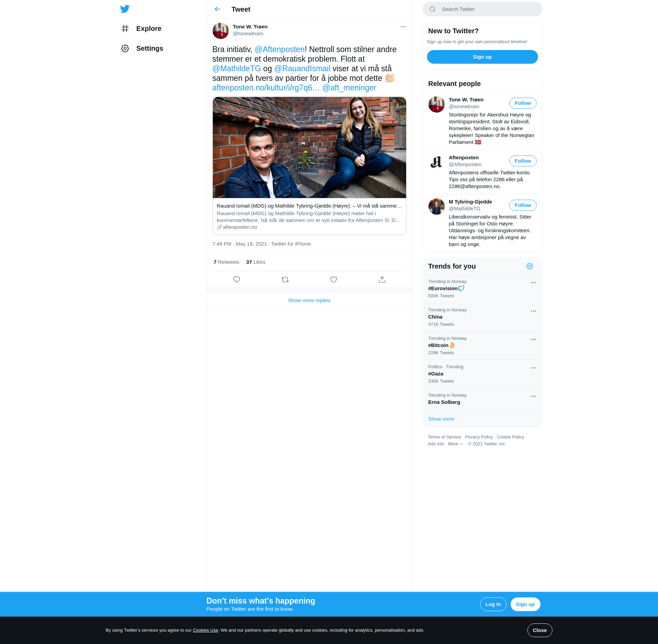Image resolution: width=658 pixels, height=644 pixels.
Task: Sign up from the bottom banner
Action: pos(525,604)
